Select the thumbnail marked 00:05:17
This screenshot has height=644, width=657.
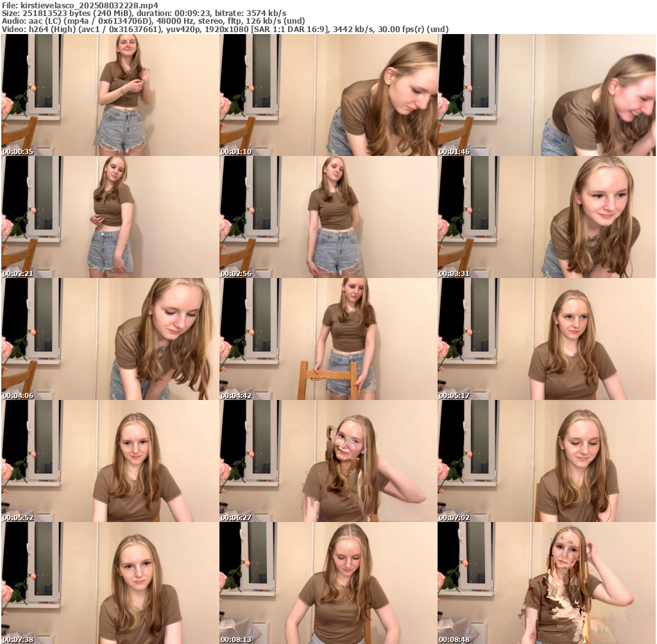[547, 338]
